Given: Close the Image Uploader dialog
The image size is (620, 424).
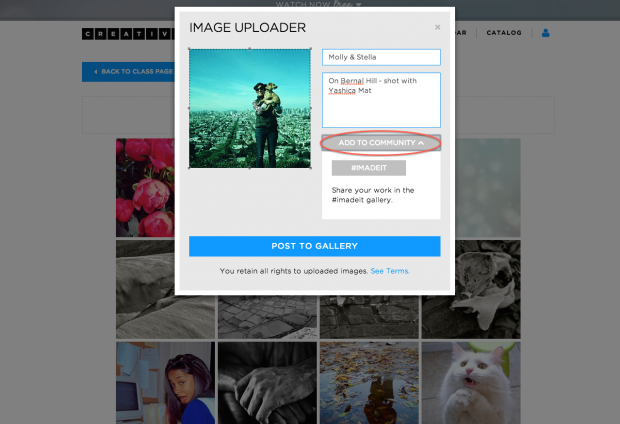Looking at the screenshot, I should coord(437,27).
